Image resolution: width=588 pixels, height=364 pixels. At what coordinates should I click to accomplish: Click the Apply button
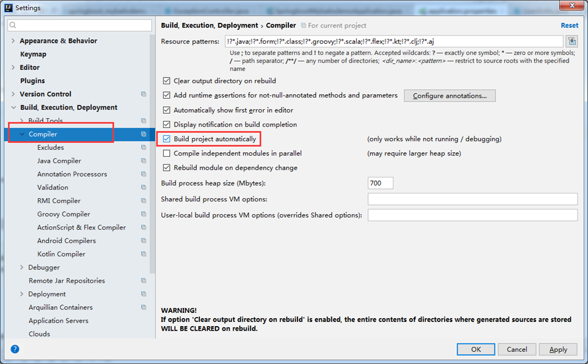[x=558, y=350]
